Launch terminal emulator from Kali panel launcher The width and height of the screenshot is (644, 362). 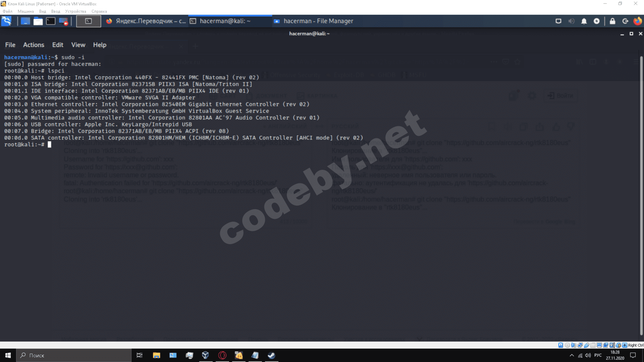51,21
